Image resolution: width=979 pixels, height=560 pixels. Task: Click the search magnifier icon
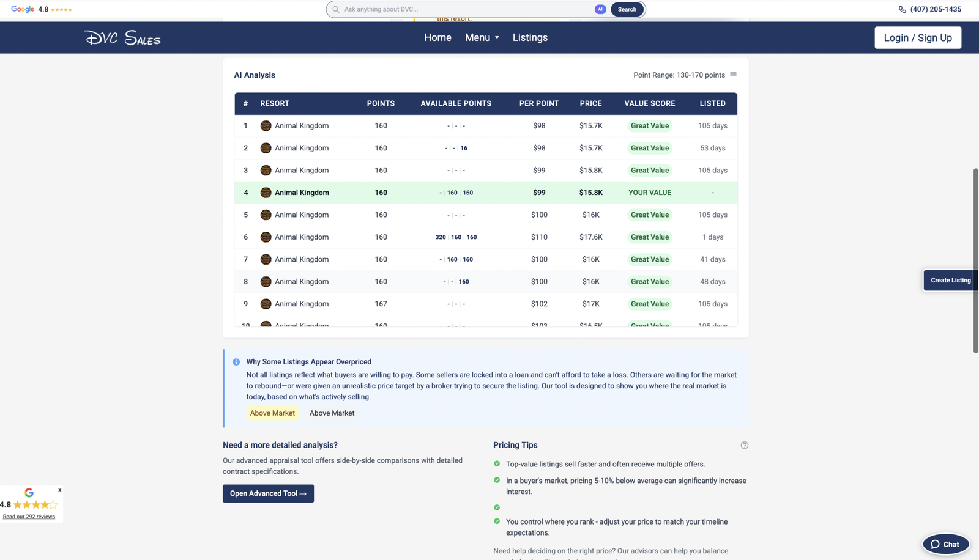click(x=336, y=9)
